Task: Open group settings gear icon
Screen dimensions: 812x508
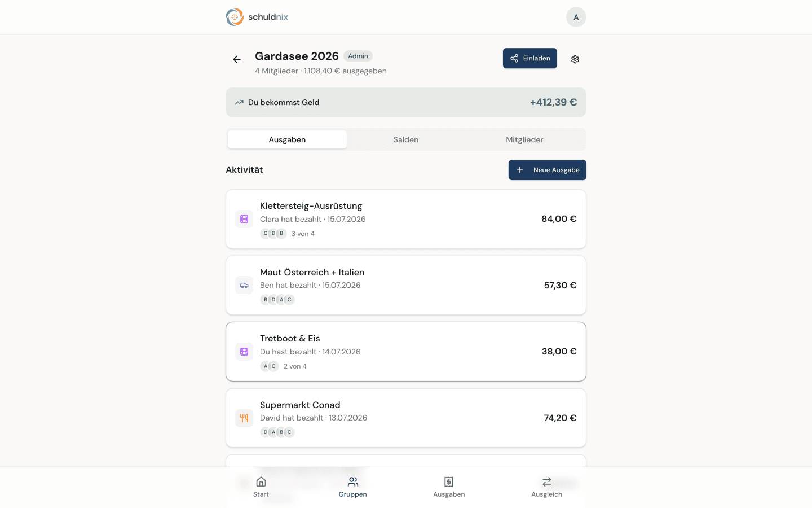Action: [x=575, y=59]
